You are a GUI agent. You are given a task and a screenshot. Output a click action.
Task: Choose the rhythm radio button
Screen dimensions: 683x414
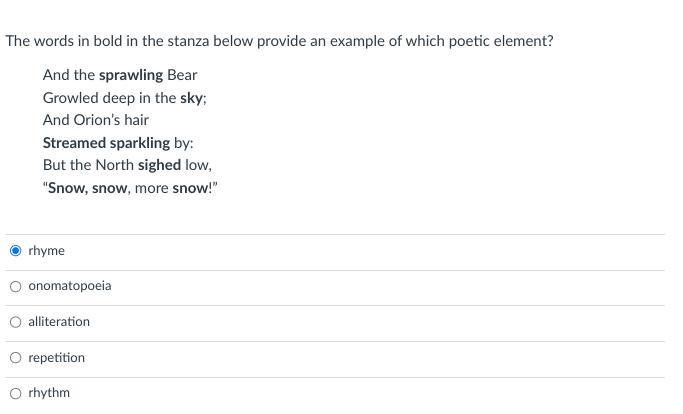click(x=16, y=394)
